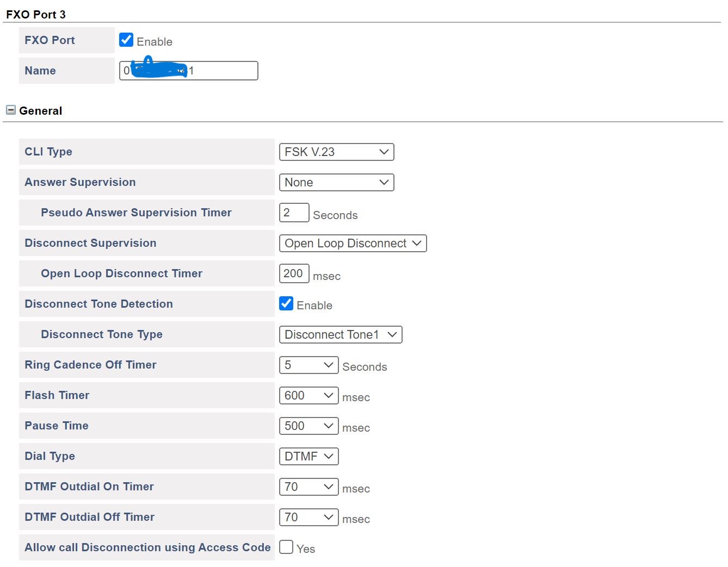Click the General section heading
728x567 pixels.
coord(40,111)
